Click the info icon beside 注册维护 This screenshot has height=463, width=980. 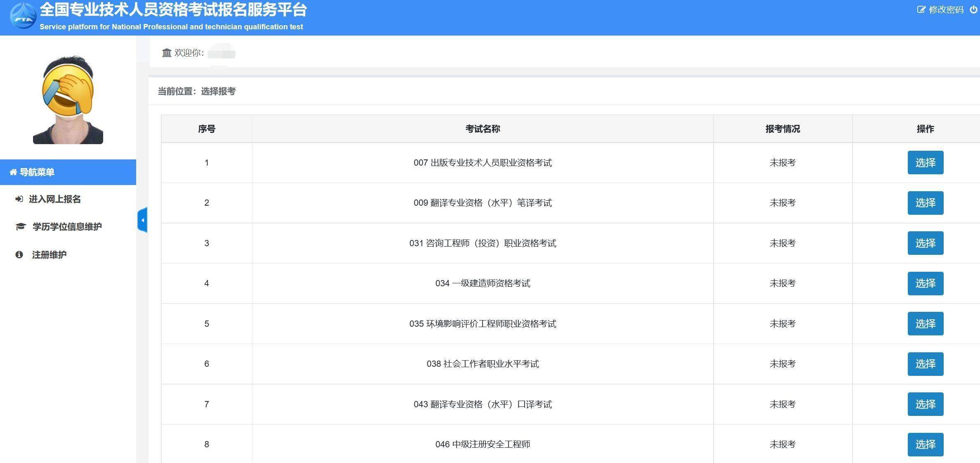click(19, 254)
